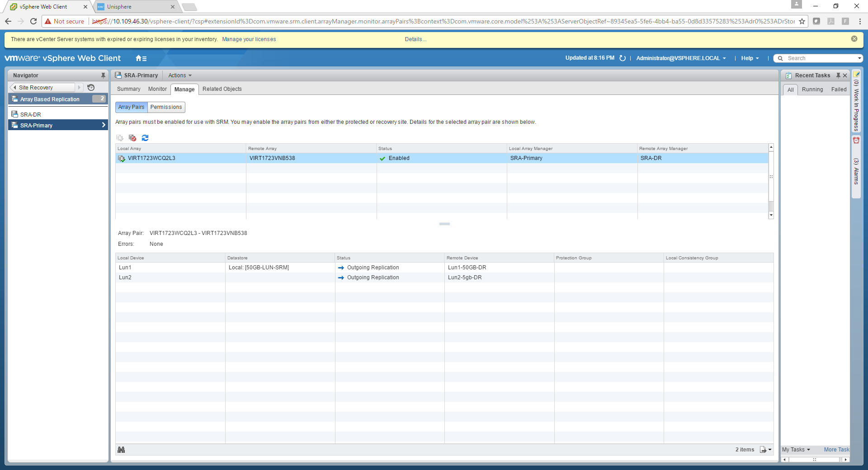Expand the Help dropdown
Image resolution: width=868 pixels, height=470 pixels.
pyautogui.click(x=750, y=58)
